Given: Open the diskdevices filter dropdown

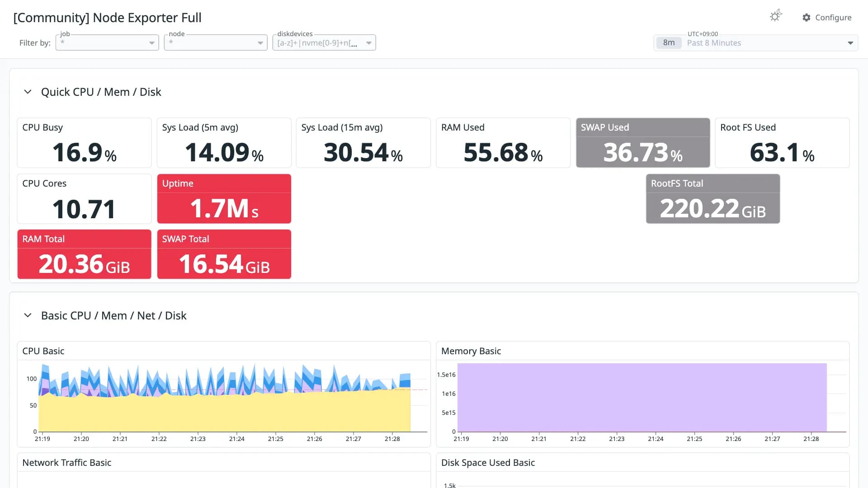Looking at the screenshot, I should tap(324, 42).
